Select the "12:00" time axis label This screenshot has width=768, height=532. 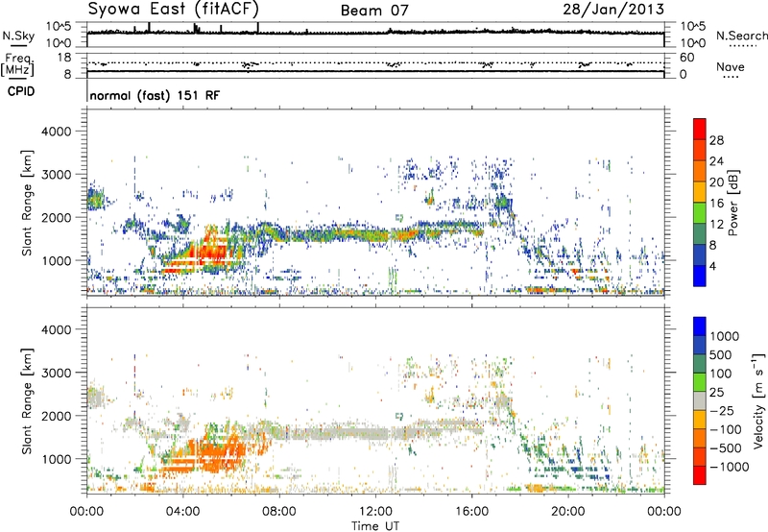click(x=375, y=512)
